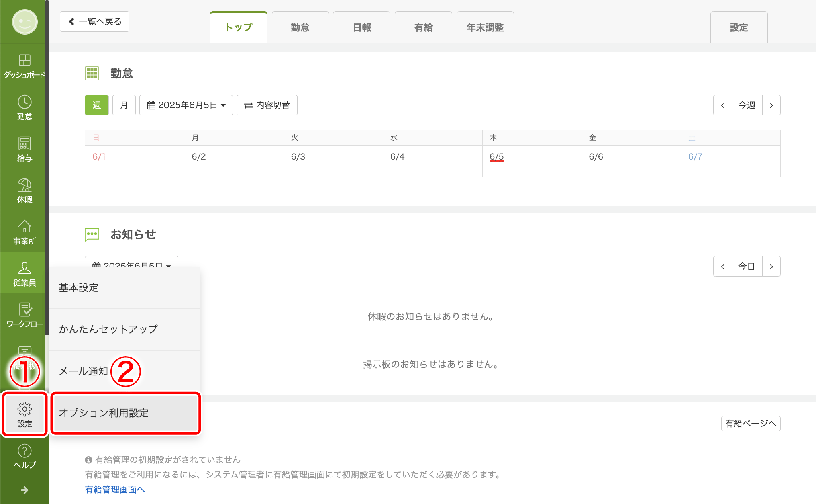Open 設定 gear icon in sidebar

click(25, 414)
